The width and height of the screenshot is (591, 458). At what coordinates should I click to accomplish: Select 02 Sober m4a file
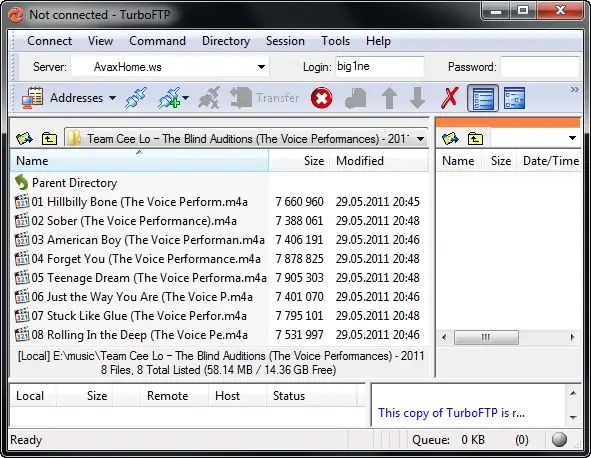pos(134,221)
